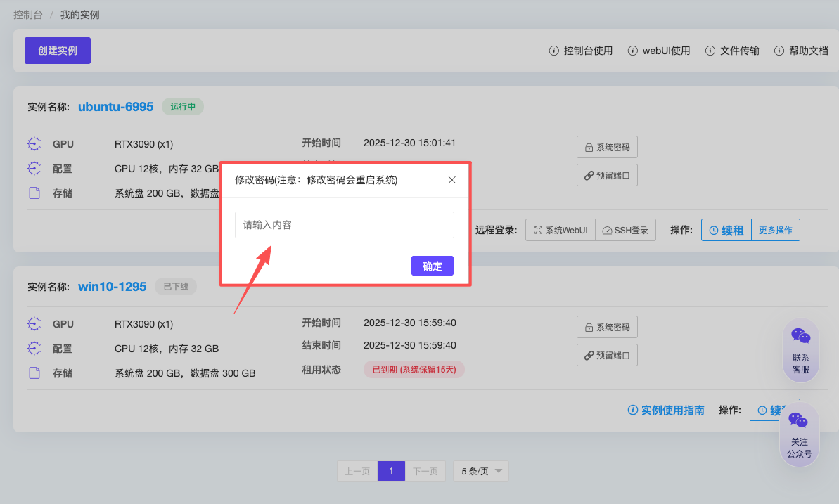The height and width of the screenshot is (504, 839).
Task: Open 预留端口 for win10-1295
Action: (x=607, y=355)
